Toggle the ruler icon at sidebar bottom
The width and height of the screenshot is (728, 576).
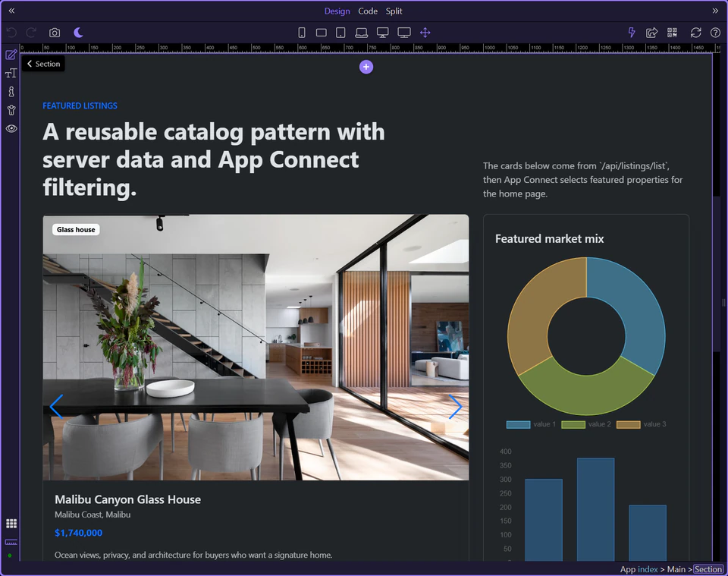(11, 542)
